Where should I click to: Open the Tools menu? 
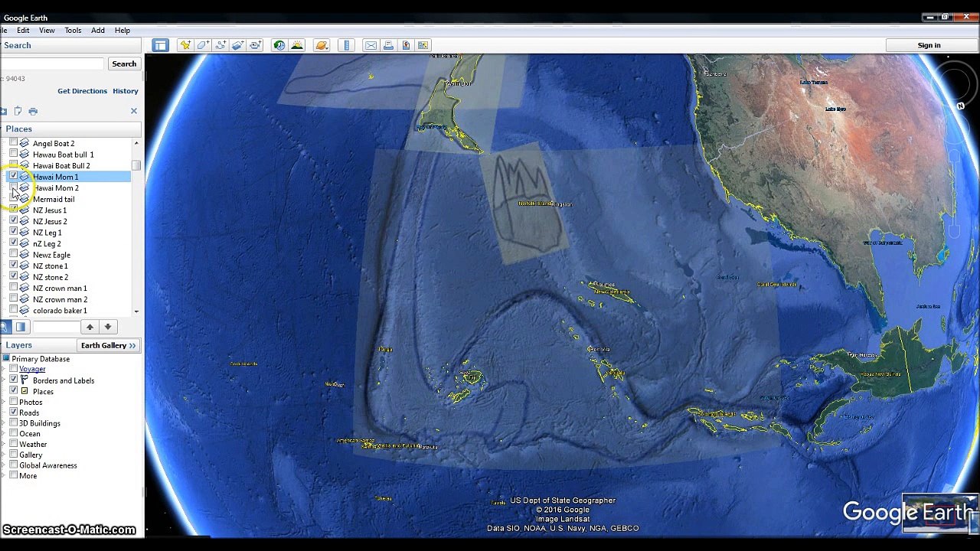coord(73,31)
